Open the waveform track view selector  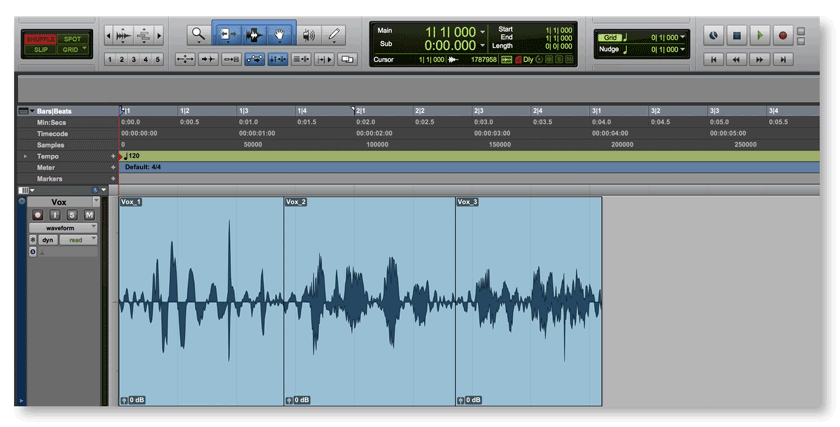[x=63, y=228]
